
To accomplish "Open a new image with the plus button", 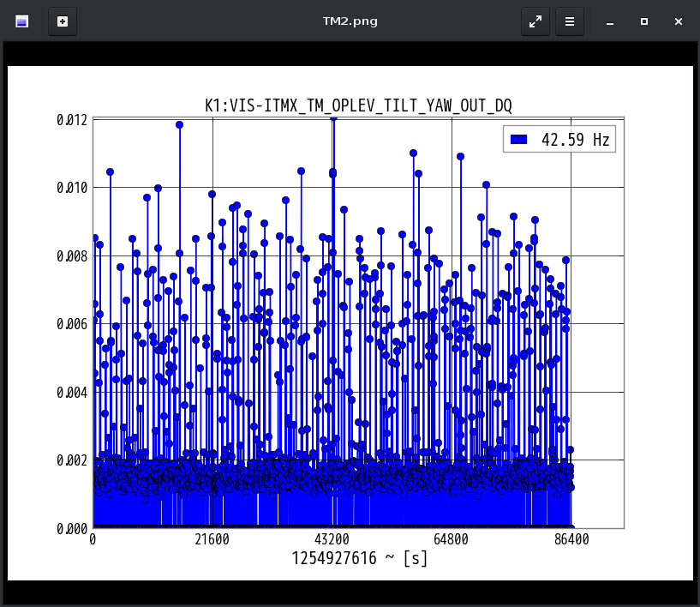I will click(x=63, y=21).
